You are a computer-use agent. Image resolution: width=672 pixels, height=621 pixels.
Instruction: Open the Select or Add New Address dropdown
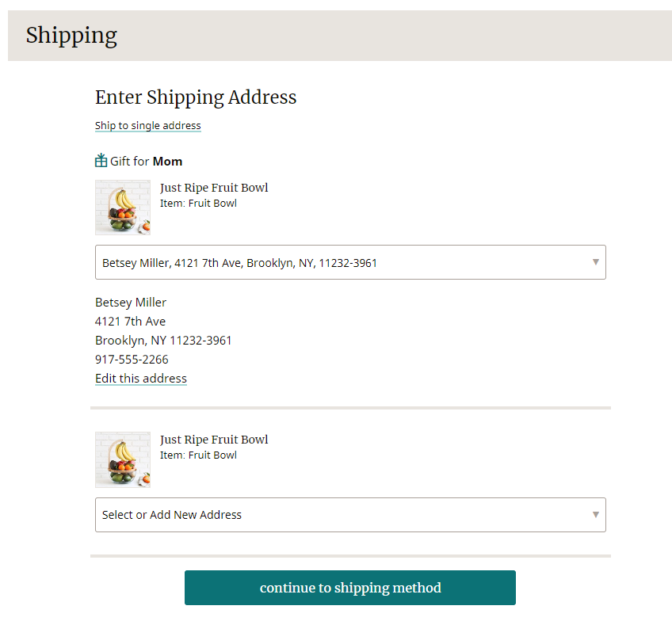(x=350, y=515)
